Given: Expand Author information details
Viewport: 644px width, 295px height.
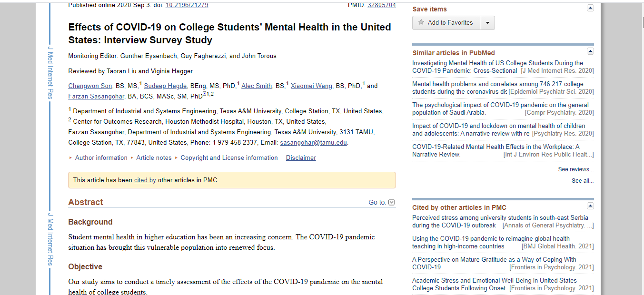Looking at the screenshot, I should [x=101, y=158].
